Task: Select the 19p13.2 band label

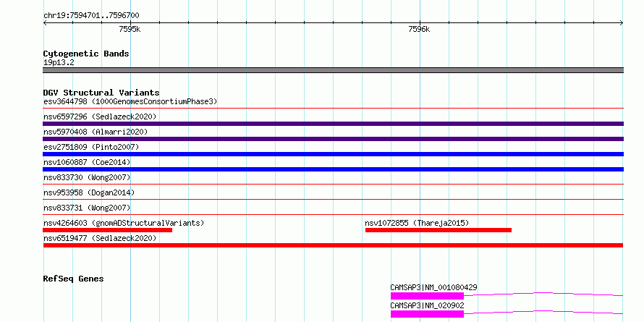Action: (59, 63)
